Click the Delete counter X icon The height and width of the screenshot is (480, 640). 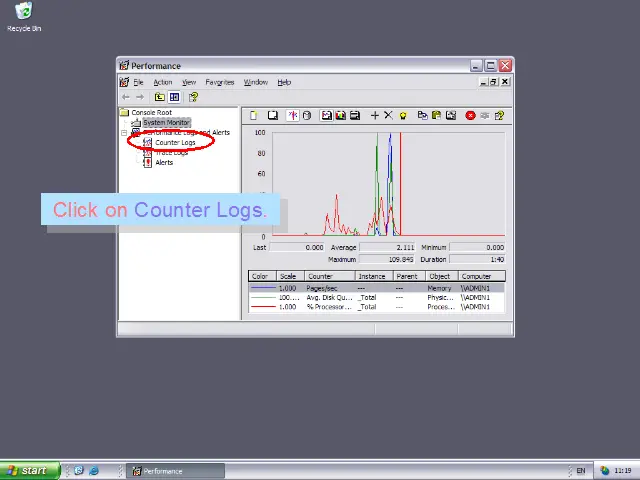pos(389,116)
